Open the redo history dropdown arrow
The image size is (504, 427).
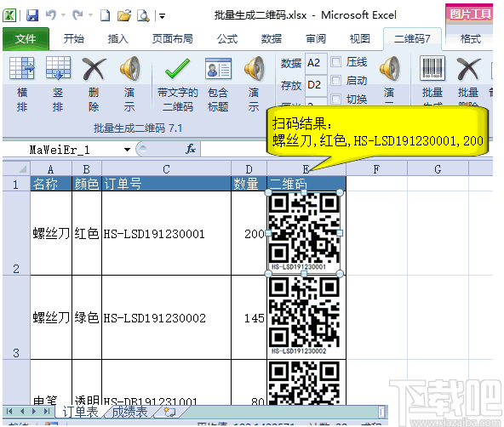point(90,15)
